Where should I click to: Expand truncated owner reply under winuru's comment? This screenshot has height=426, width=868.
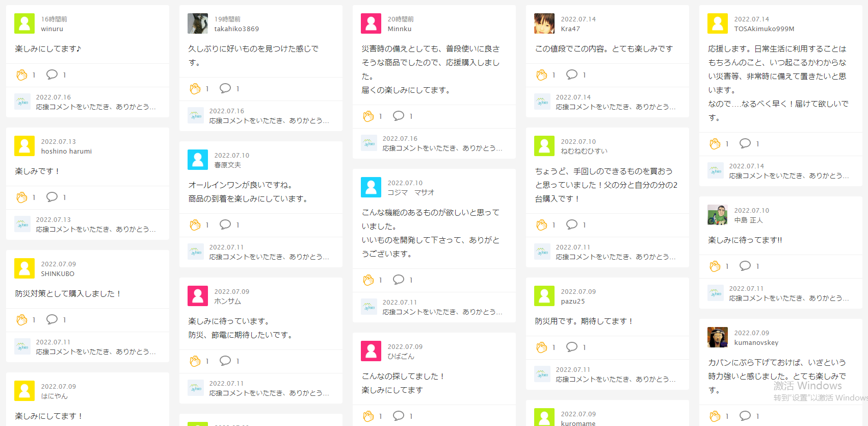(x=96, y=107)
